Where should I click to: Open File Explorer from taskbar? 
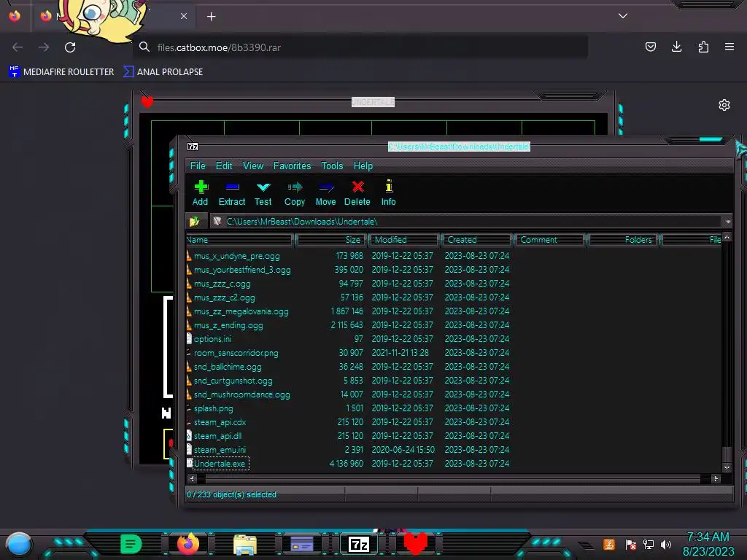click(245, 544)
